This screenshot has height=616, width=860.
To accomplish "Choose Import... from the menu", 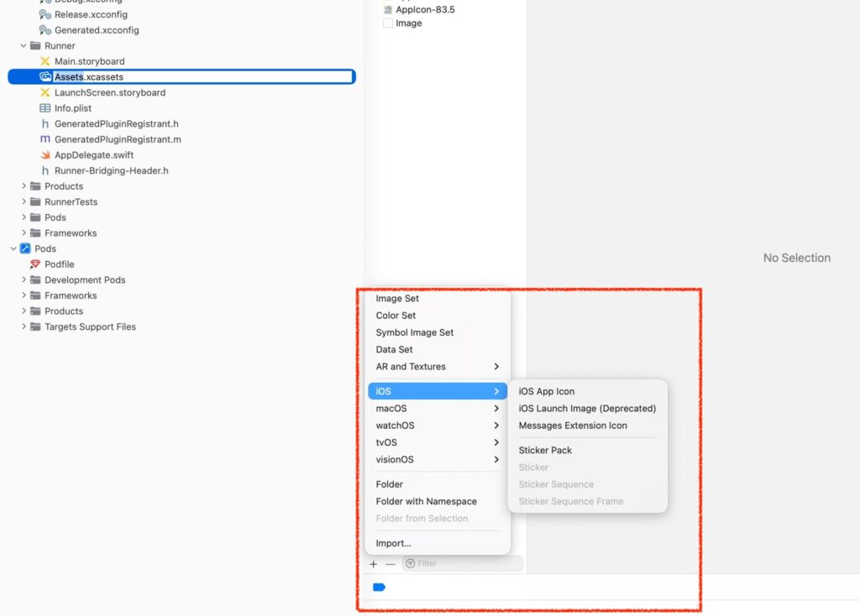I will [x=393, y=543].
